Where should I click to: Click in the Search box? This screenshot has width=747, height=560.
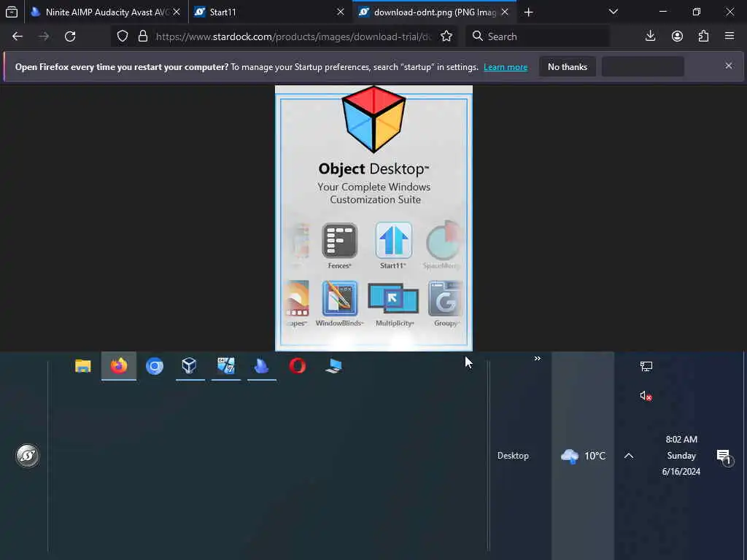pyautogui.click(x=537, y=36)
